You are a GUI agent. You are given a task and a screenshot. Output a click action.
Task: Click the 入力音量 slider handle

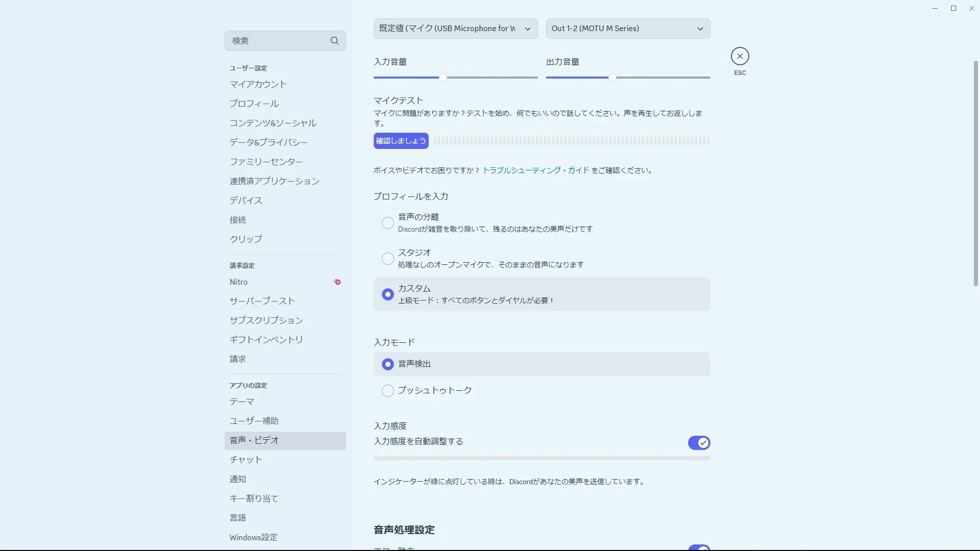[443, 78]
